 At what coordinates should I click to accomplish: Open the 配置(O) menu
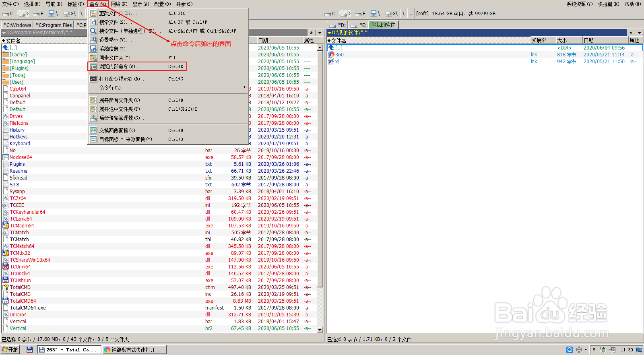click(163, 4)
